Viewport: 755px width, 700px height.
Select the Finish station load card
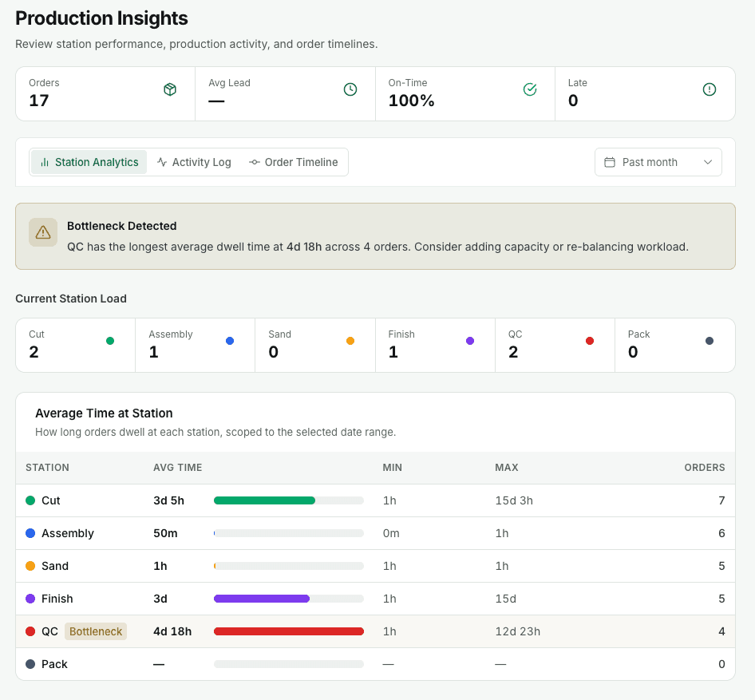pos(435,345)
